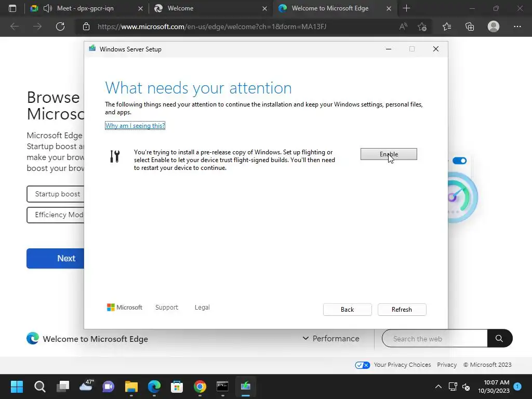
Task: Click the Windows Server Setup title icon
Action: (x=92, y=48)
